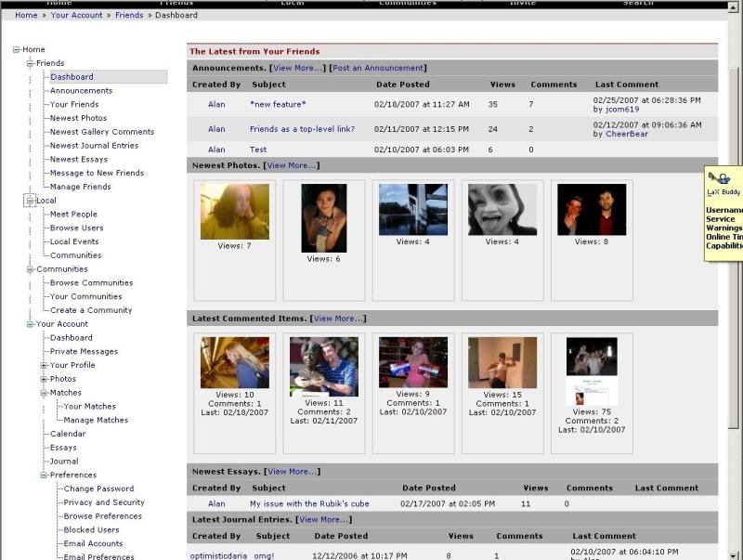Open the commented photo with Views: 9
The image size is (743, 560).
coord(413,362)
